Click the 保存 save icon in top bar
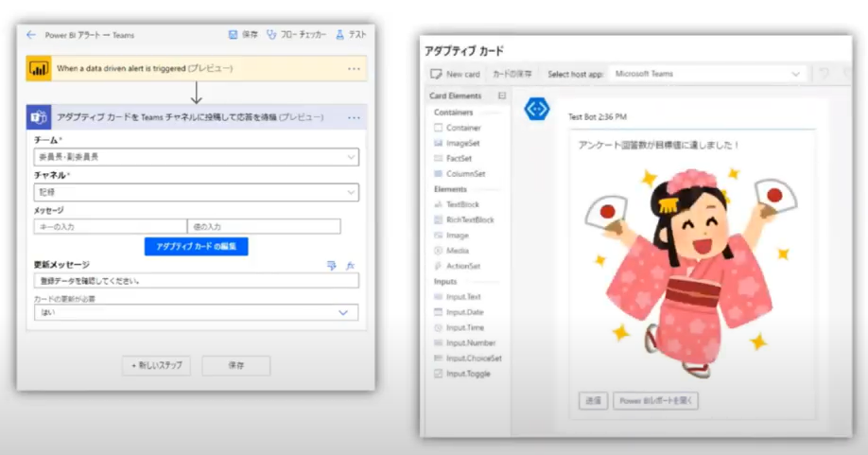This screenshot has width=868, height=455. pyautogui.click(x=233, y=35)
